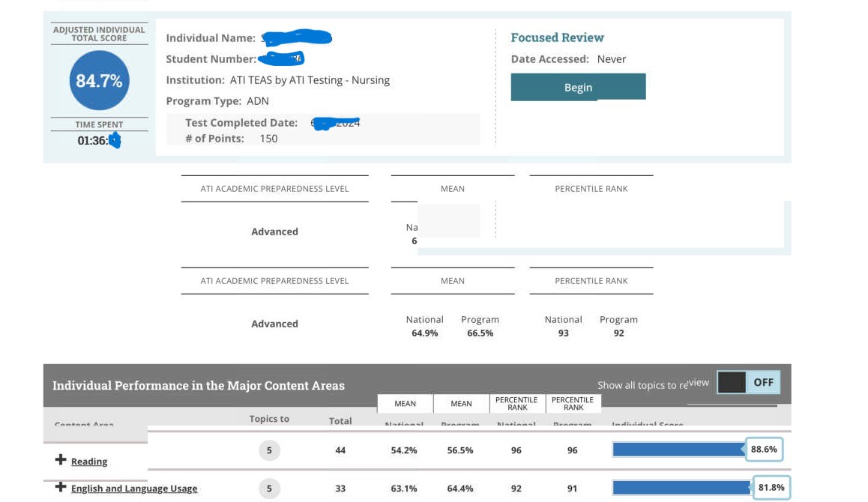Click the English Usage individual score bar

click(681, 488)
